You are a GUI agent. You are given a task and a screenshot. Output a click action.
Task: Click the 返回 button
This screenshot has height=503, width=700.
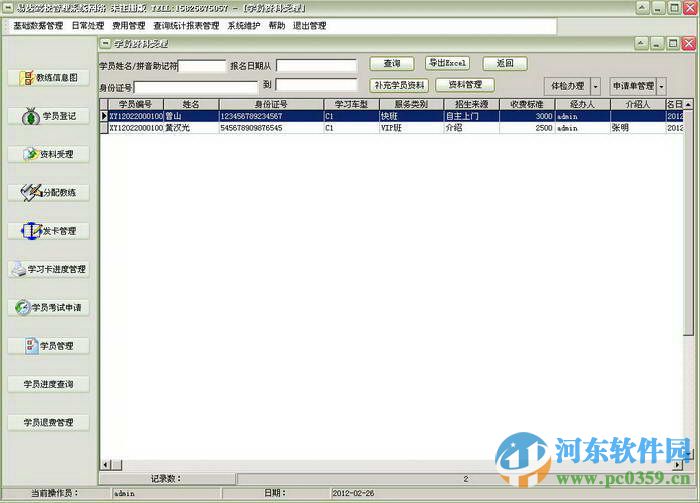[505, 64]
